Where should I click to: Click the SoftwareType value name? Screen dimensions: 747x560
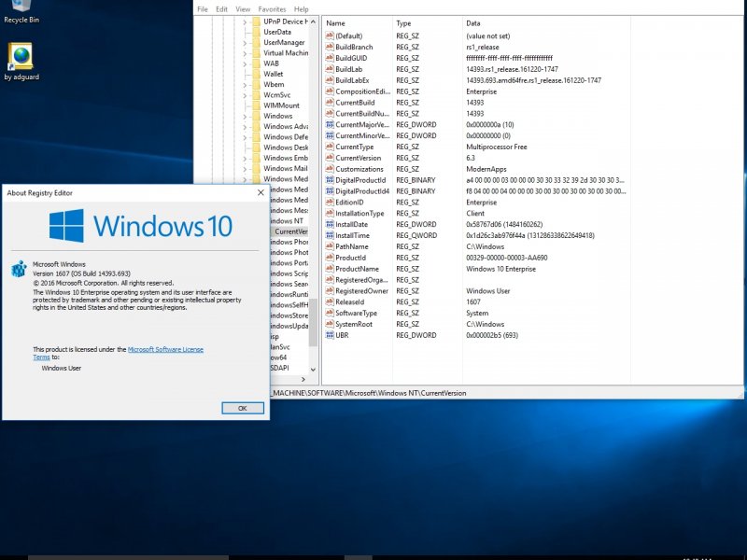tap(356, 313)
